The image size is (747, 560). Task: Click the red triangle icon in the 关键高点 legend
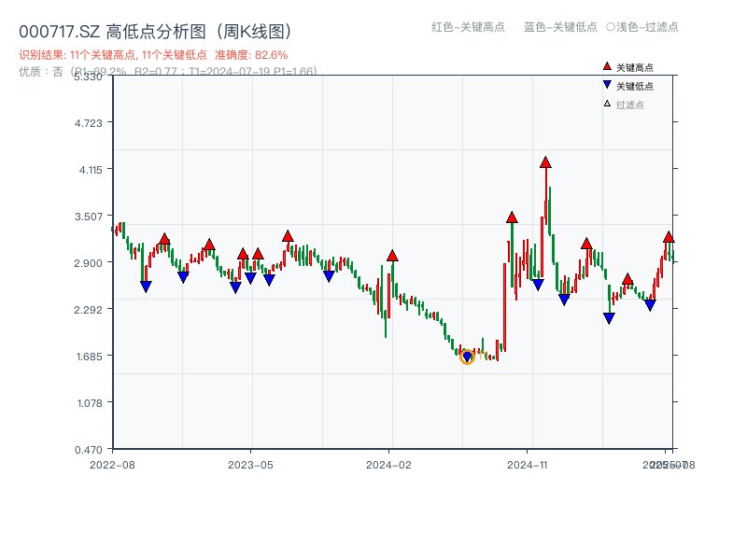click(607, 67)
